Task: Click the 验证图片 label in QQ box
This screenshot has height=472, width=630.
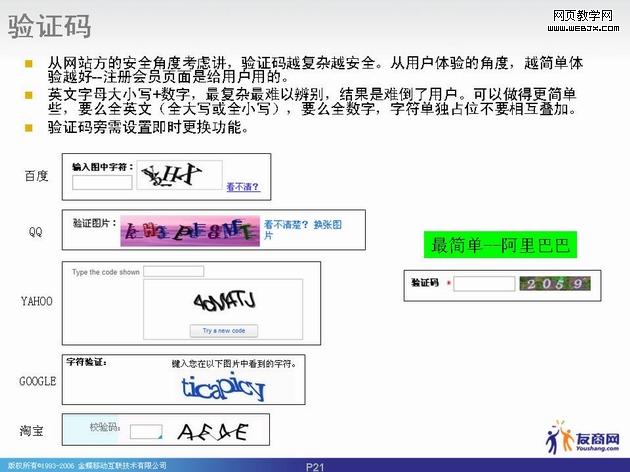Action: coord(94,223)
